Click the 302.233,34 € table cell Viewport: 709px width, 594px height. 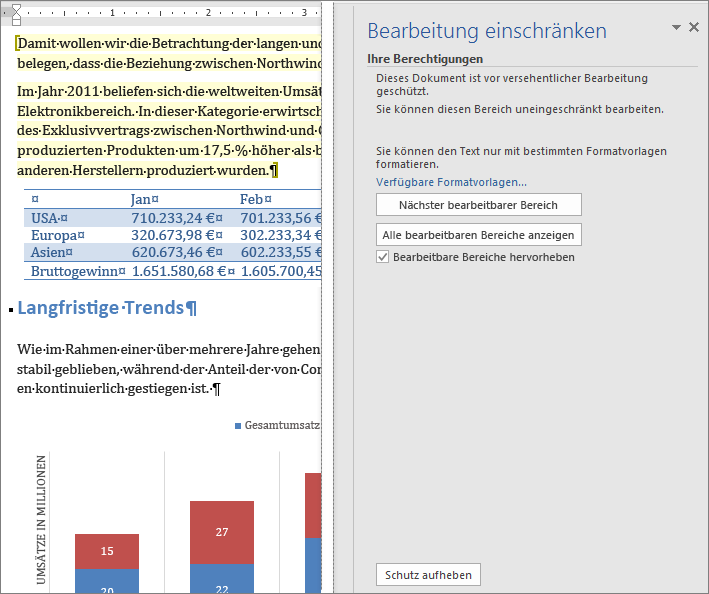[x=280, y=235]
